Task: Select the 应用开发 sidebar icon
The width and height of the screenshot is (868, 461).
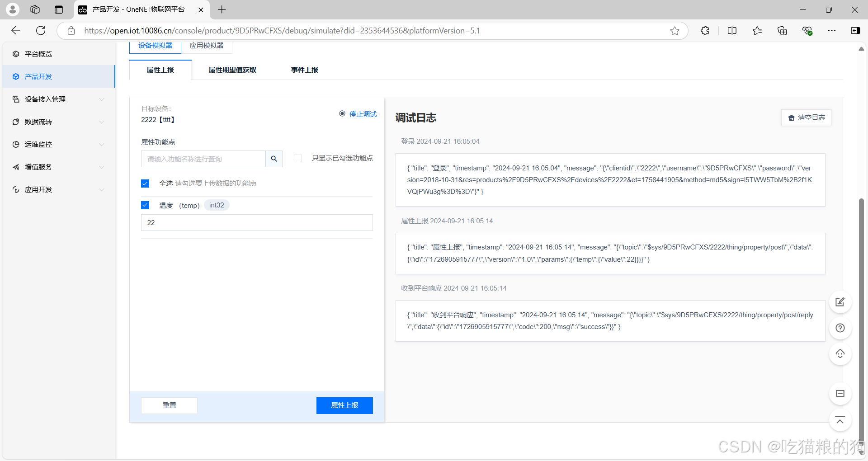Action: point(16,189)
